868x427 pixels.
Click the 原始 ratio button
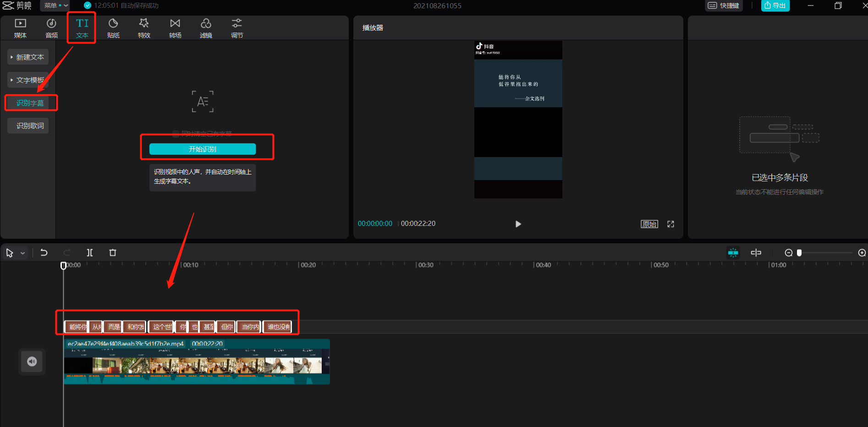pyautogui.click(x=649, y=224)
